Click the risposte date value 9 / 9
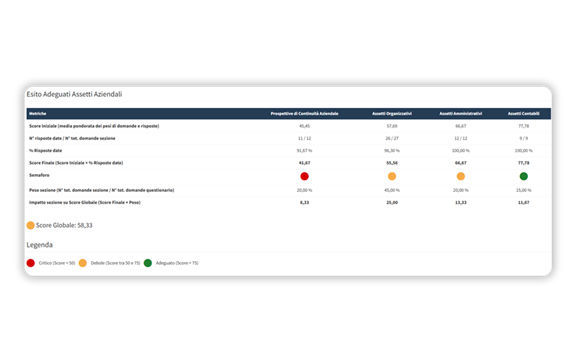The image size is (576, 362). point(524,138)
